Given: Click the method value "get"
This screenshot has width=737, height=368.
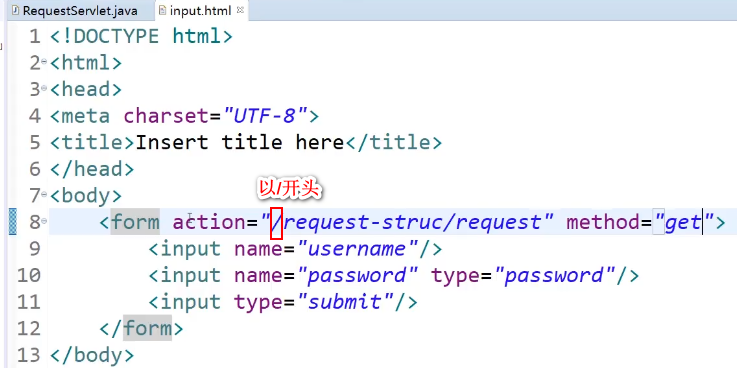Looking at the screenshot, I should (683, 222).
